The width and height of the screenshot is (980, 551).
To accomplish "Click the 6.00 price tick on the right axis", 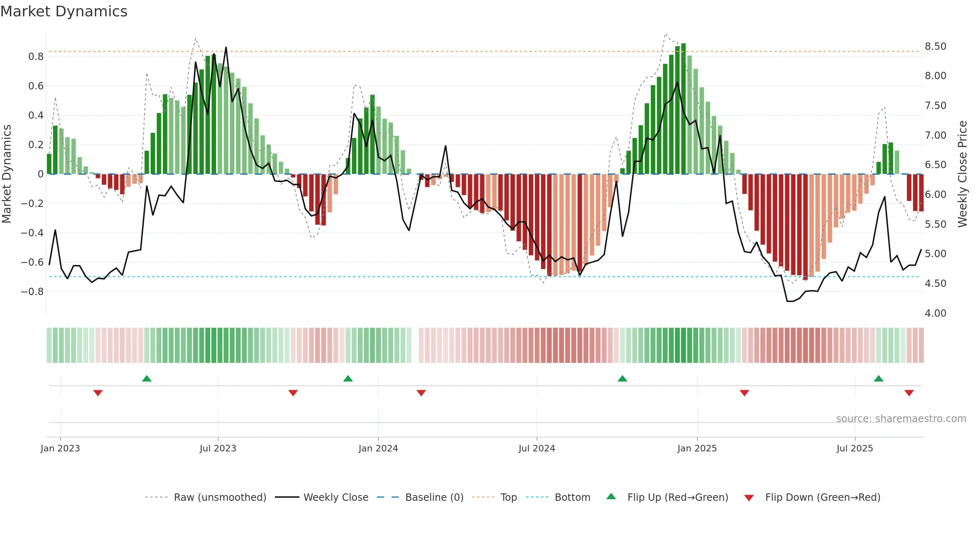I will pyautogui.click(x=935, y=195).
